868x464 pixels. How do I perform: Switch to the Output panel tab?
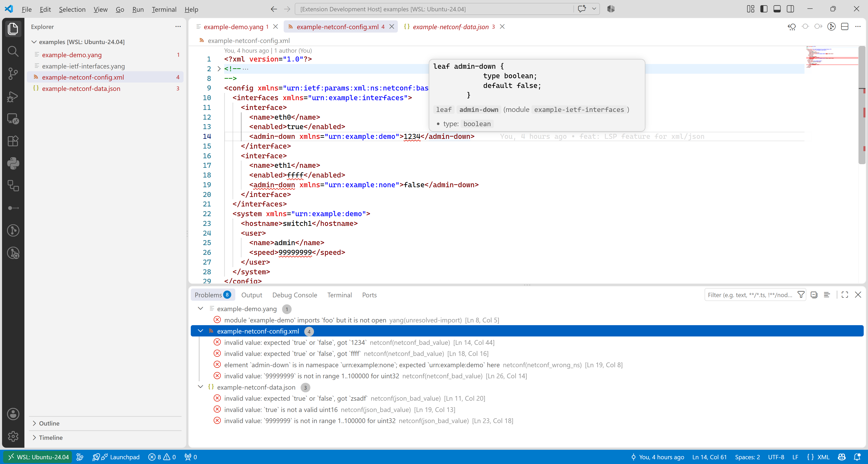click(x=251, y=295)
